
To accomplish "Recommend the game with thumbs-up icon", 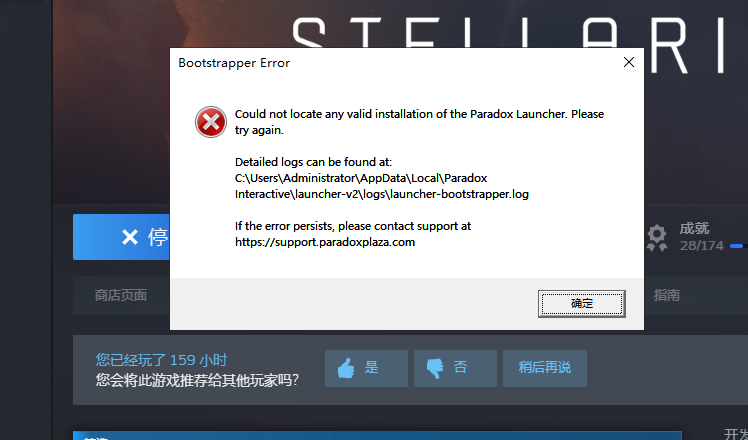I will 346,368.
